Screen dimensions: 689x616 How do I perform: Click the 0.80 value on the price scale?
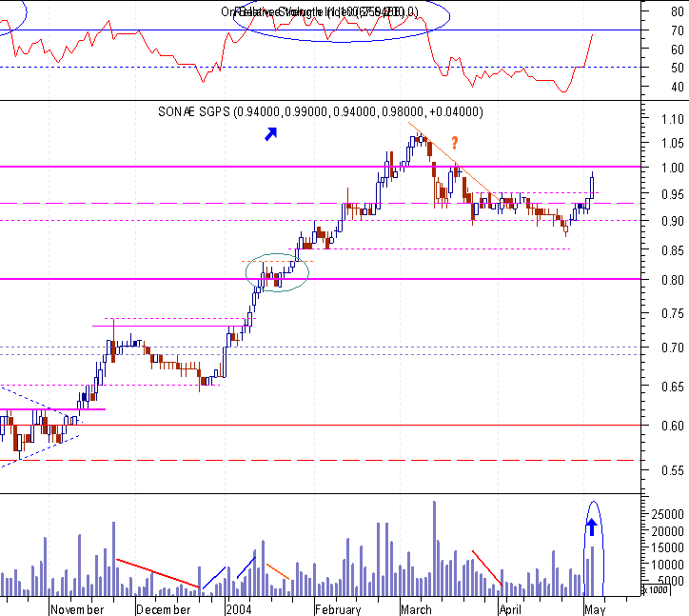pyautogui.click(x=672, y=280)
